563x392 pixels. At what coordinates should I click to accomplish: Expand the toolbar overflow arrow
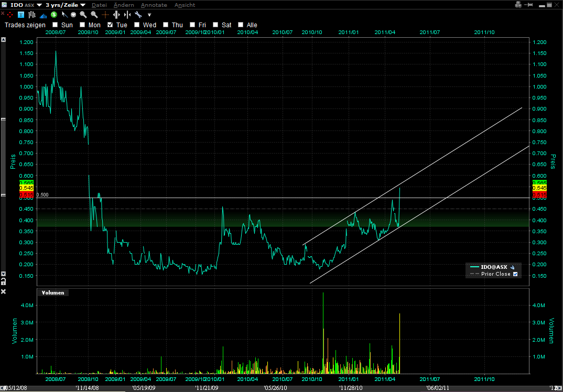[149, 15]
